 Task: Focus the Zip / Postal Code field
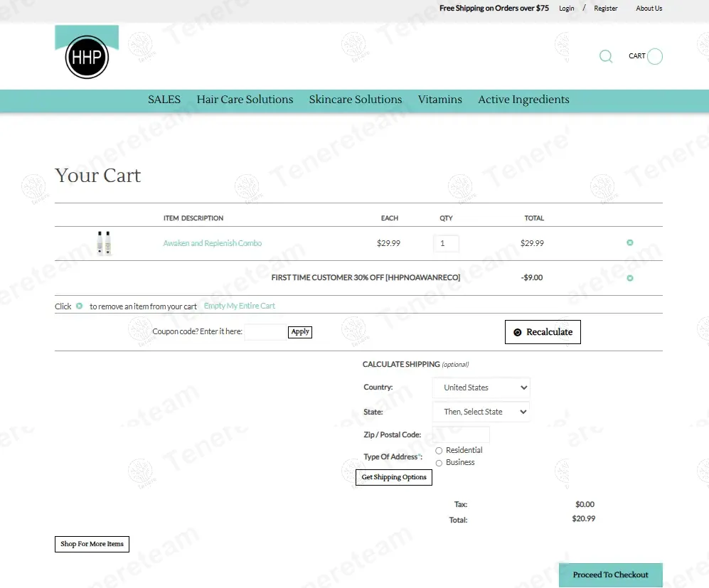[461, 435]
